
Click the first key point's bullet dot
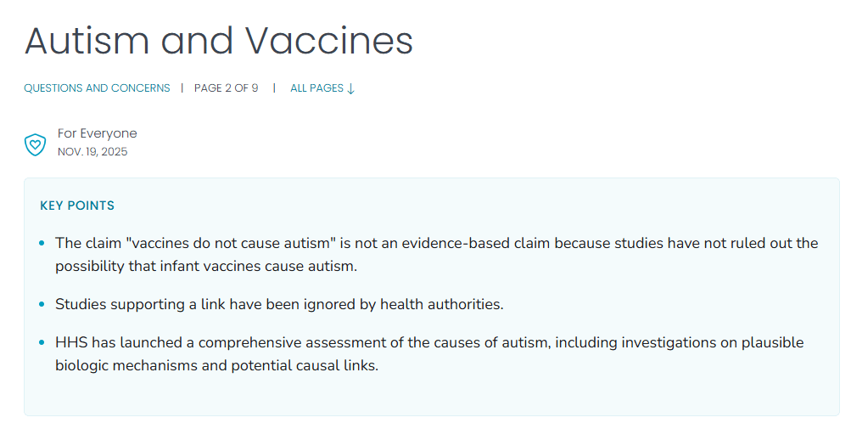pos(42,244)
